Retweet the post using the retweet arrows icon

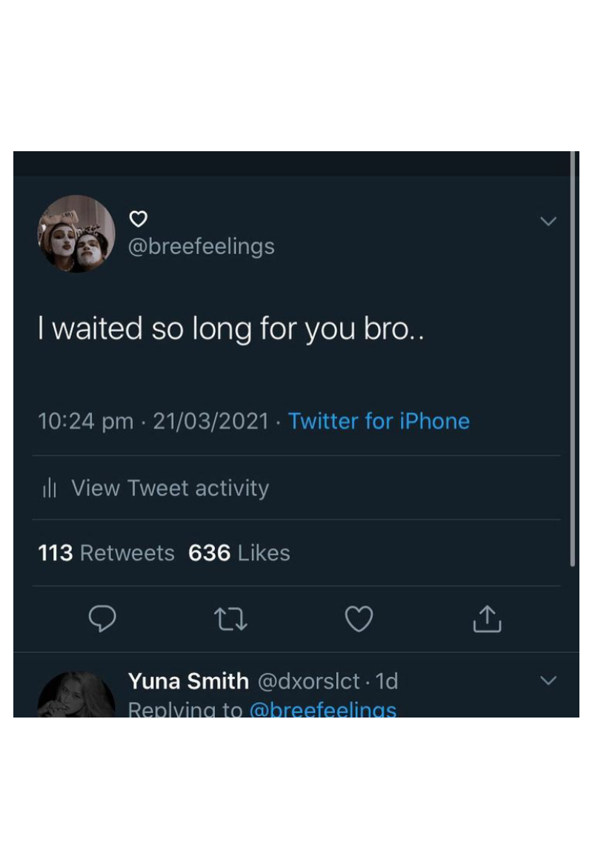(230, 619)
